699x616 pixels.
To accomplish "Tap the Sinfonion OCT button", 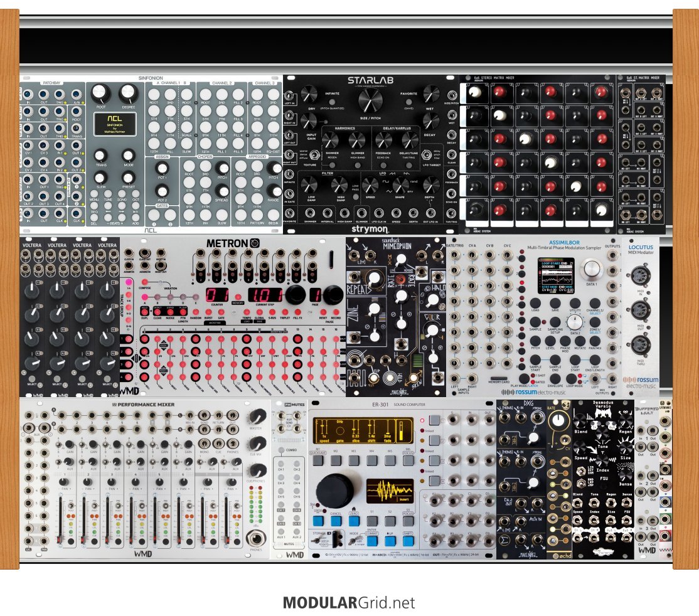I will coord(136,194).
